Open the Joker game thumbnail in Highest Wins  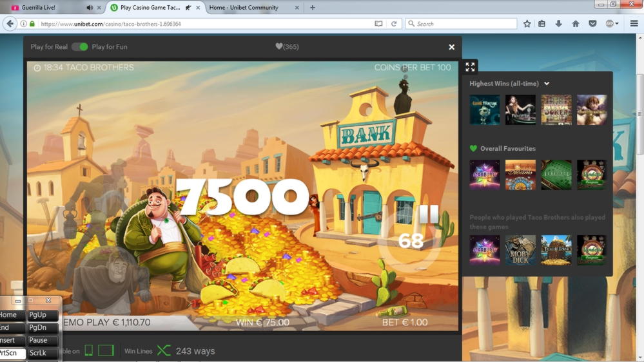tap(556, 110)
